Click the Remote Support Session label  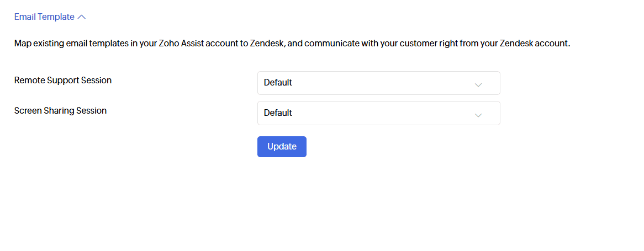63,80
